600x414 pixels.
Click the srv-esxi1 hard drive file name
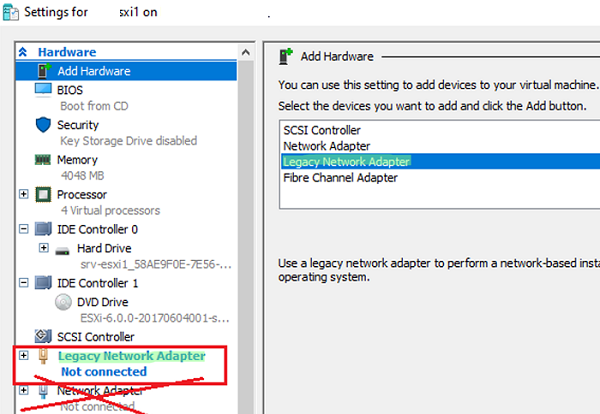[x=156, y=264]
